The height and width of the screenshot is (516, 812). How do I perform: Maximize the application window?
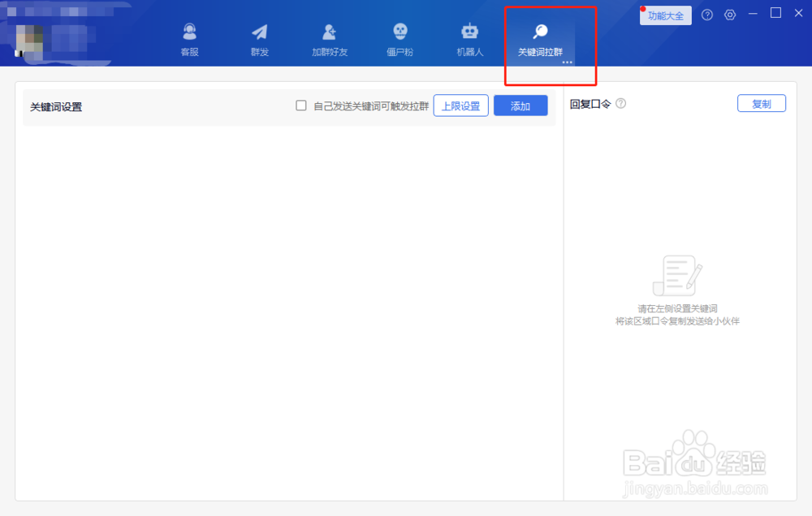776,14
